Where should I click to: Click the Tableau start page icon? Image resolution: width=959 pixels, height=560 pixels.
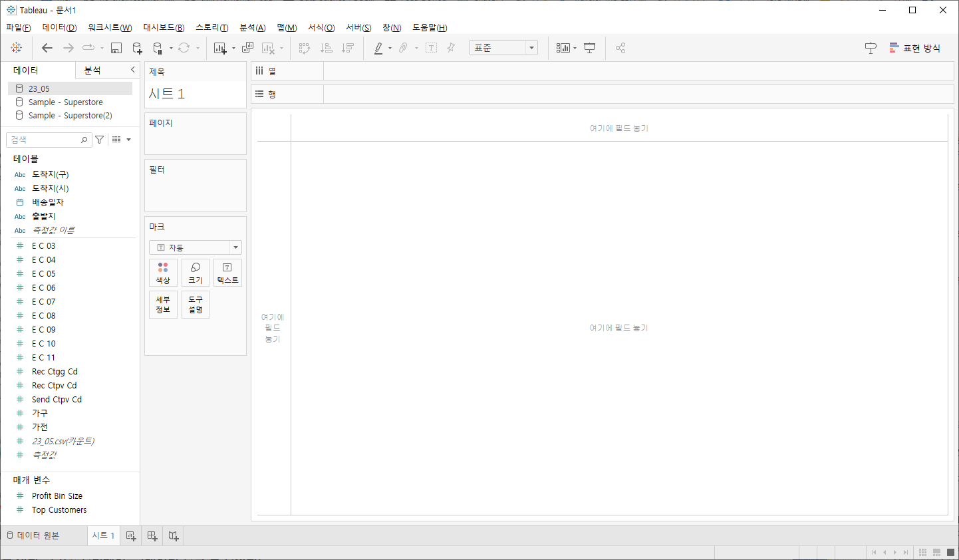[17, 48]
